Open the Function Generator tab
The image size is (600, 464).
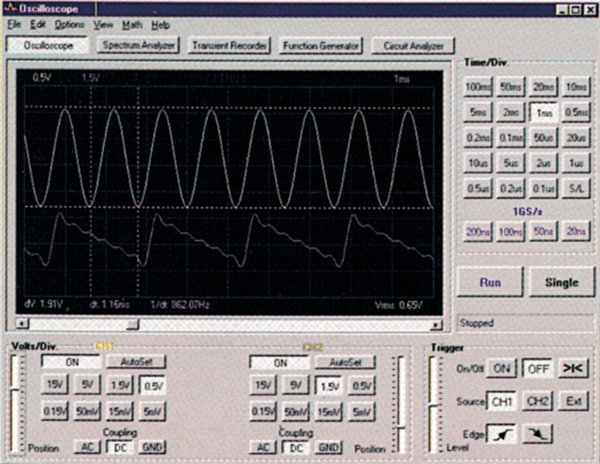[x=319, y=46]
